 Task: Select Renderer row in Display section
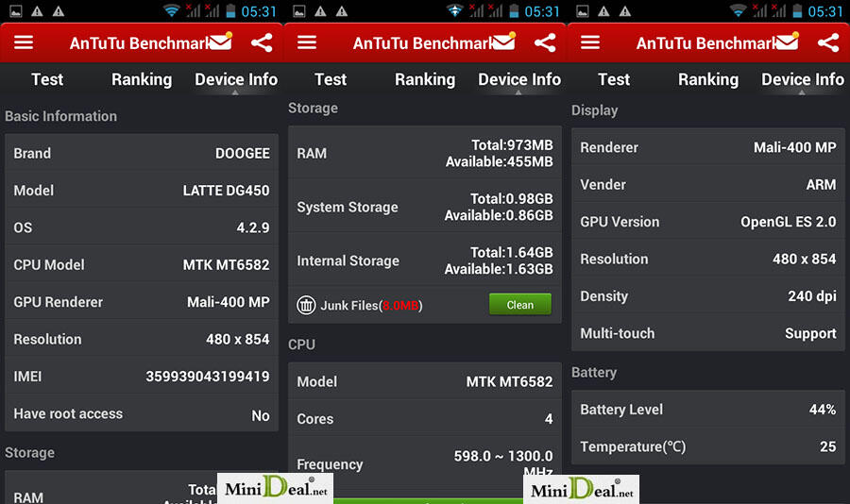coord(708,147)
